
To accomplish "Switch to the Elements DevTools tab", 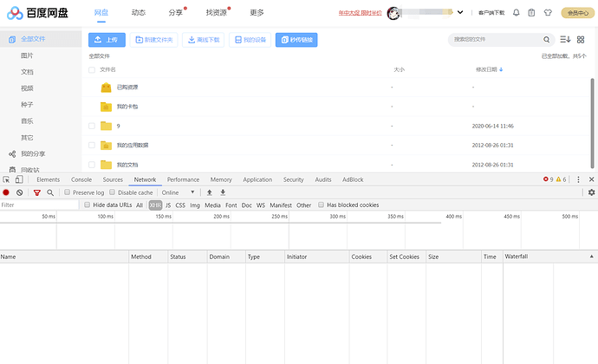I will [x=48, y=179].
